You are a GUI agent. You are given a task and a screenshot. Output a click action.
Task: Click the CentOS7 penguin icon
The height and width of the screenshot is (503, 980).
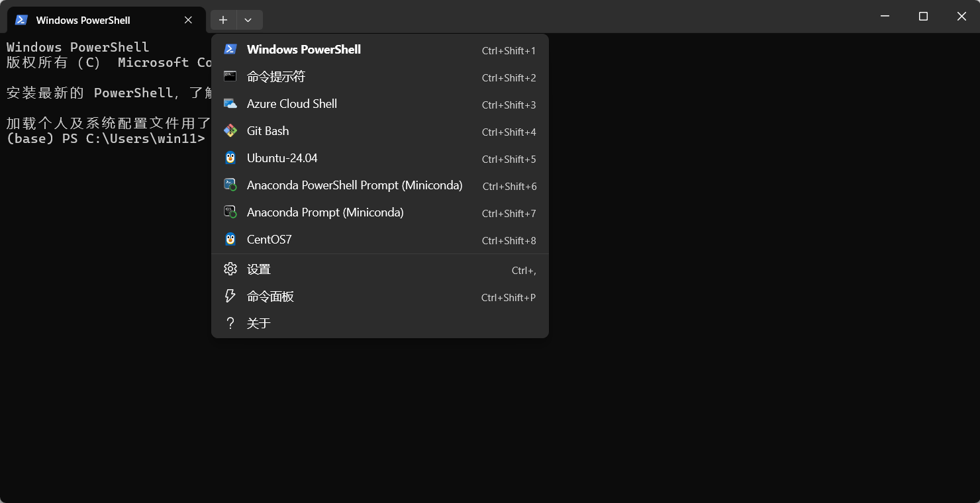point(230,239)
